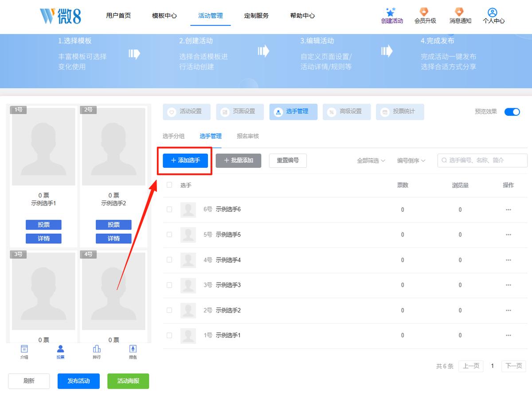Select 投票 icon in preview bottom bar
This screenshot has width=532, height=395.
point(60,349)
